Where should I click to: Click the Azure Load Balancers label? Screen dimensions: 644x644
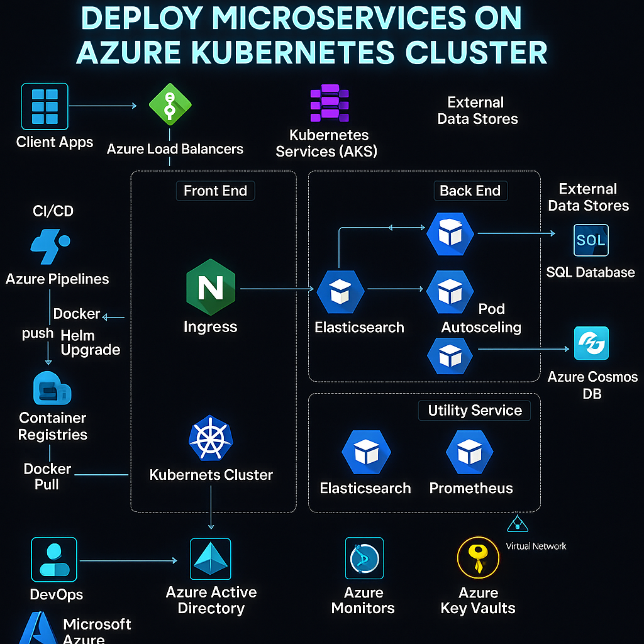(175, 148)
